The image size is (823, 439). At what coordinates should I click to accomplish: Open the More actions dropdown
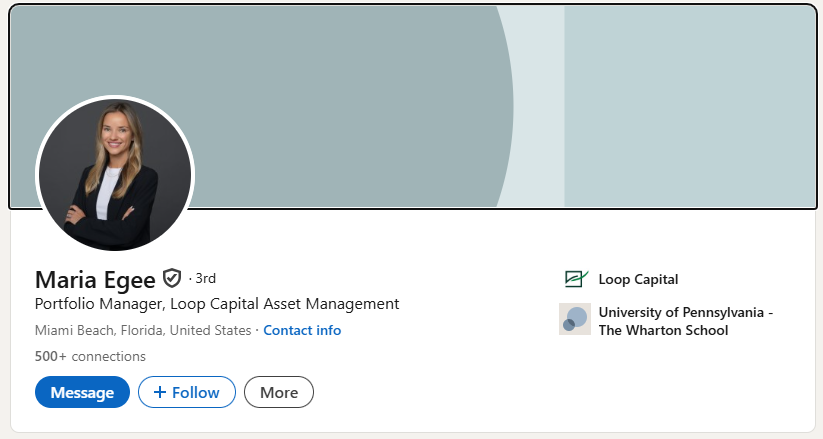click(279, 392)
